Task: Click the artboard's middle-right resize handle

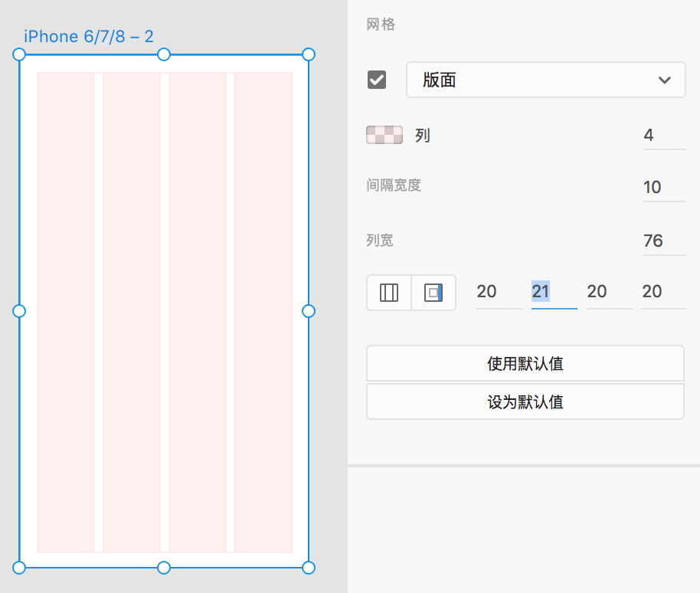Action: (x=309, y=311)
